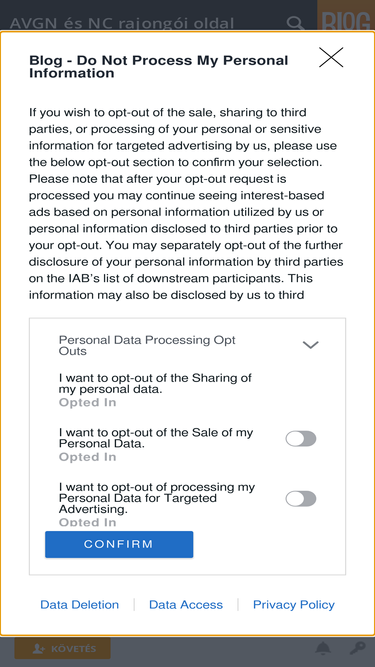
Task: Close the privacy dialog with X
Action: coord(331,57)
